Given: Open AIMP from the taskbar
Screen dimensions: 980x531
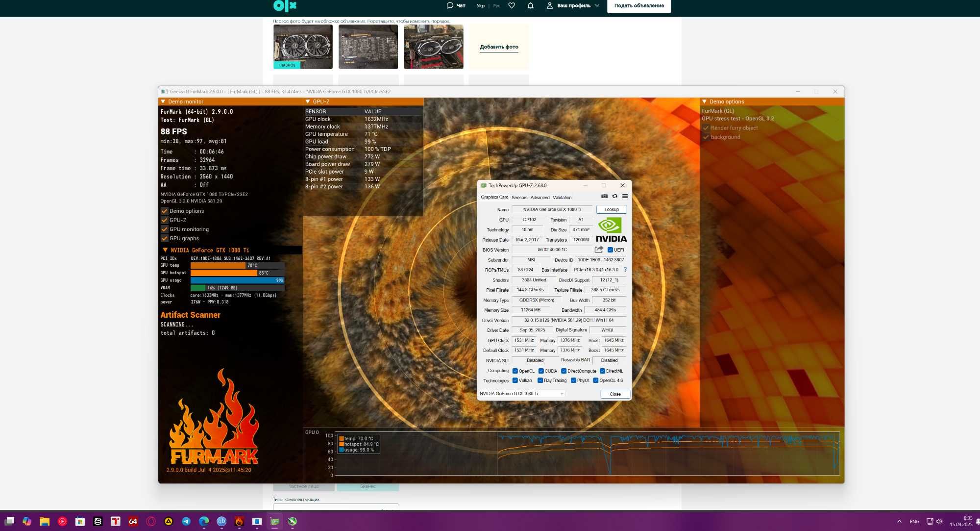Looking at the screenshot, I should 168,521.
